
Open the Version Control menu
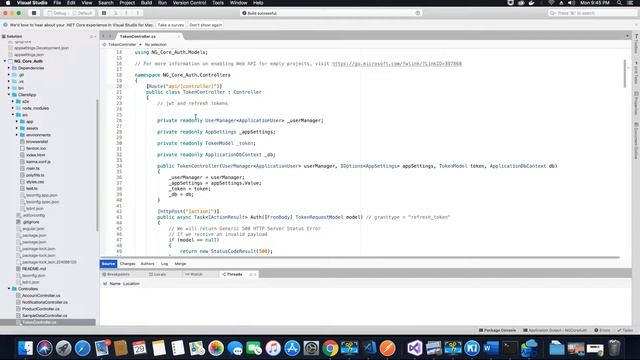(189, 3)
